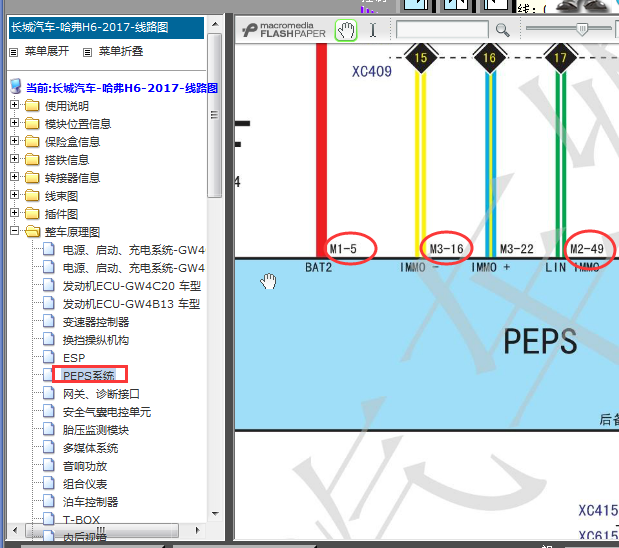
Task: Open the 组合仪表 diagram
Action: [85, 484]
